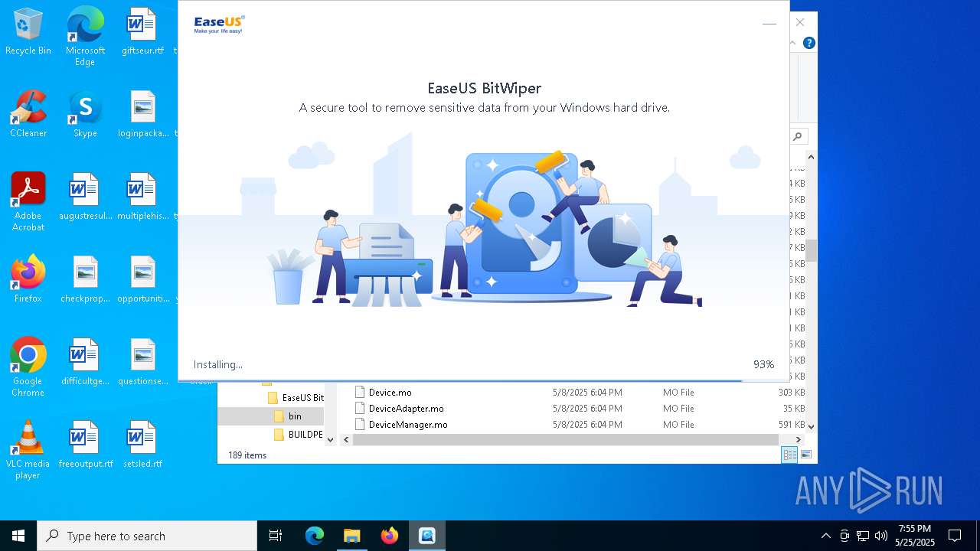Click the MO File type for DeviceAdapter.mo
Screen dimensions: 980x551
[x=678, y=408]
